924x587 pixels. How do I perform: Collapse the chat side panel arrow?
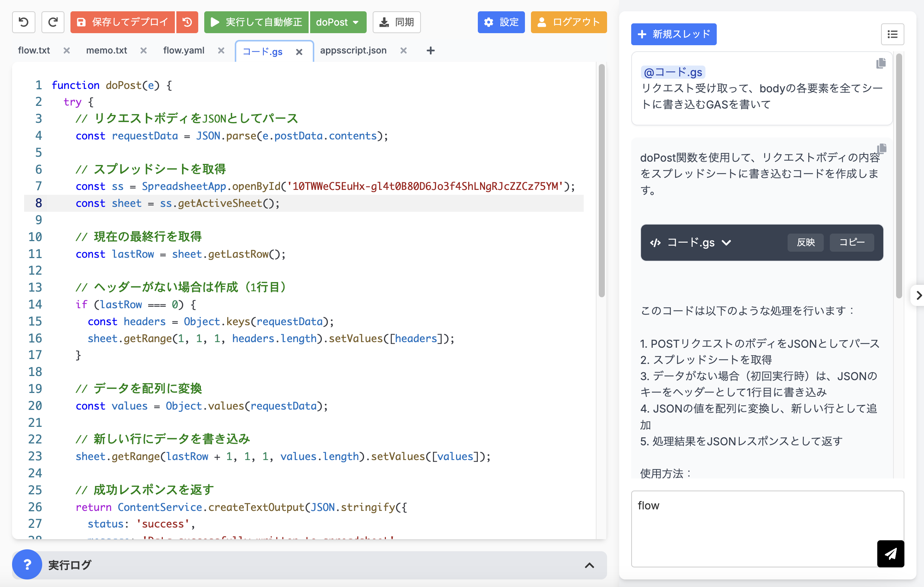coord(918,295)
